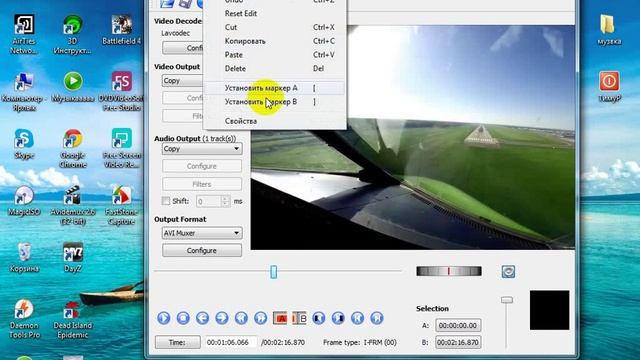
Task: Open Google Chrome desktop shortcut
Action: pyautogui.click(x=73, y=148)
